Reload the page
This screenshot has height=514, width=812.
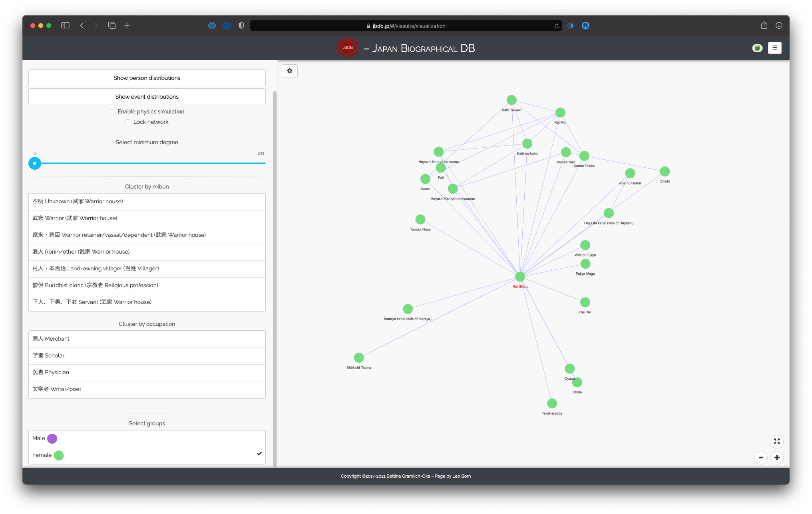pos(557,26)
